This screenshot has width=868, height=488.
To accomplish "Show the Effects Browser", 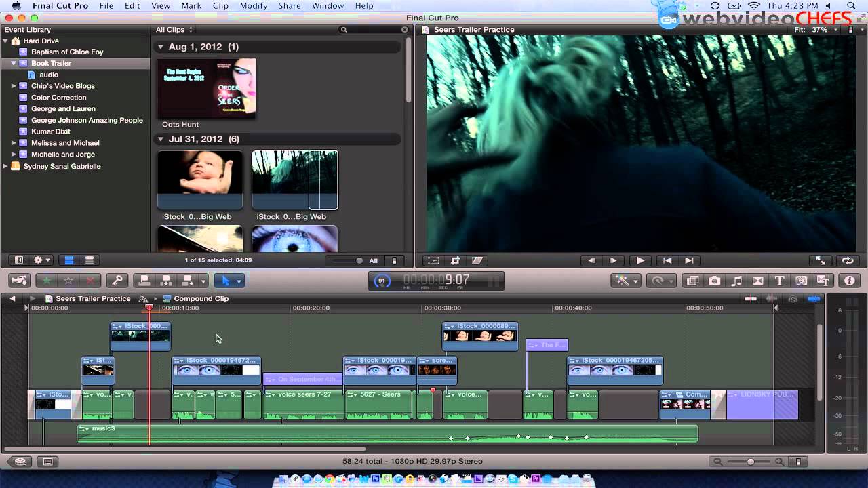I will pyautogui.click(x=692, y=280).
